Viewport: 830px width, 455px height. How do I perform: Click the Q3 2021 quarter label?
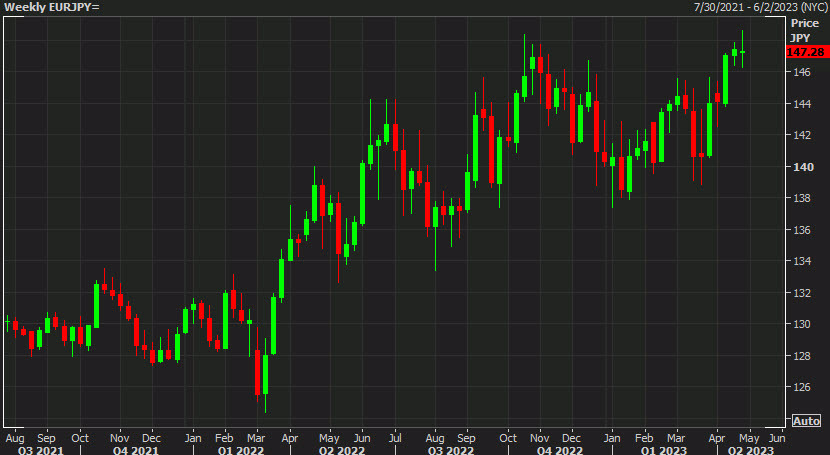[41, 450]
